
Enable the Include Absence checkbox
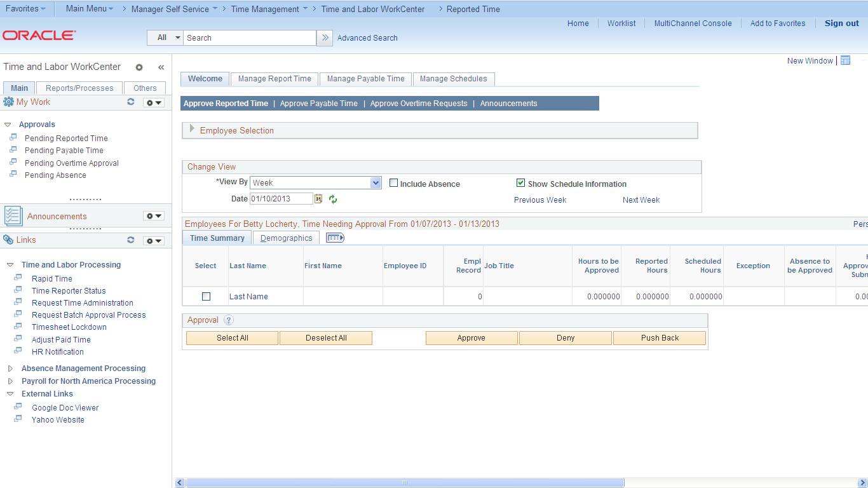coord(394,182)
